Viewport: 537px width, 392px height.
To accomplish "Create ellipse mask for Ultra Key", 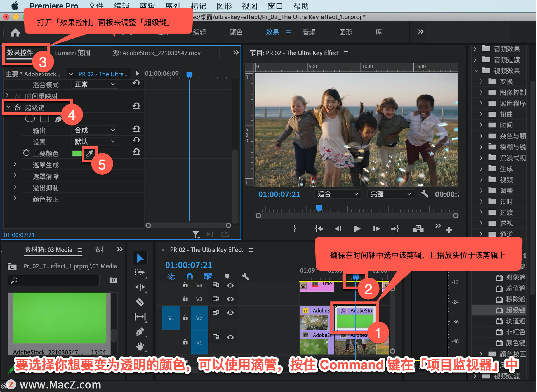I will [30, 119].
